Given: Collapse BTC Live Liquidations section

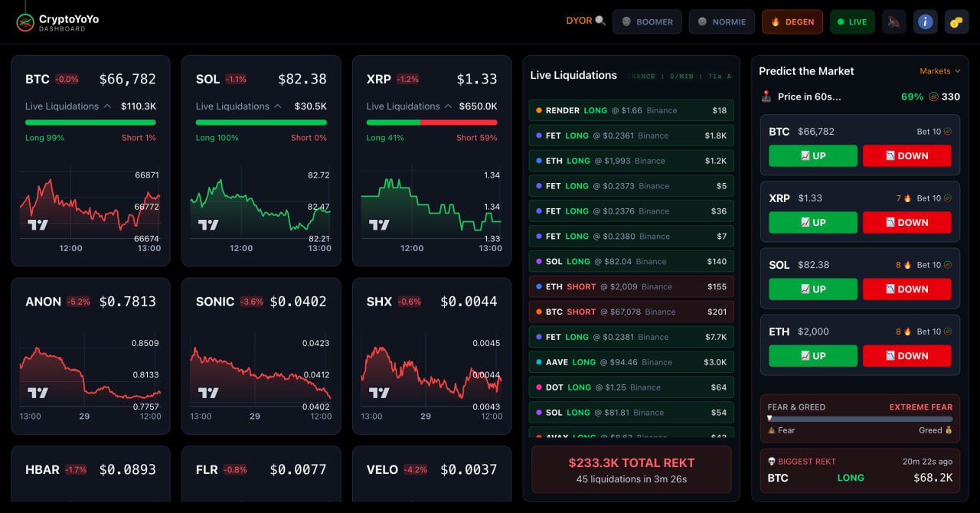Looking at the screenshot, I should tap(106, 106).
